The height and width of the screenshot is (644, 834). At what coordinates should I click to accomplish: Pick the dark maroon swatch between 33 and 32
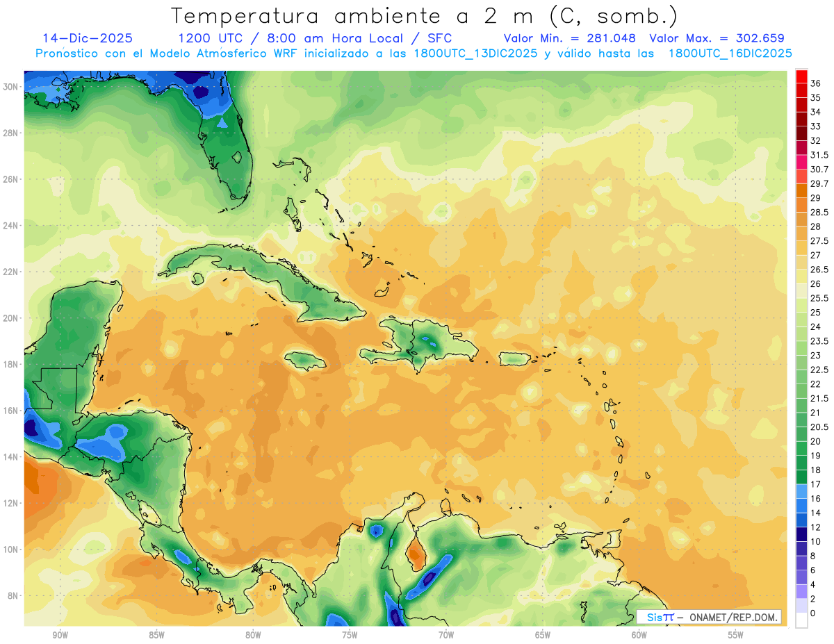coord(801,133)
